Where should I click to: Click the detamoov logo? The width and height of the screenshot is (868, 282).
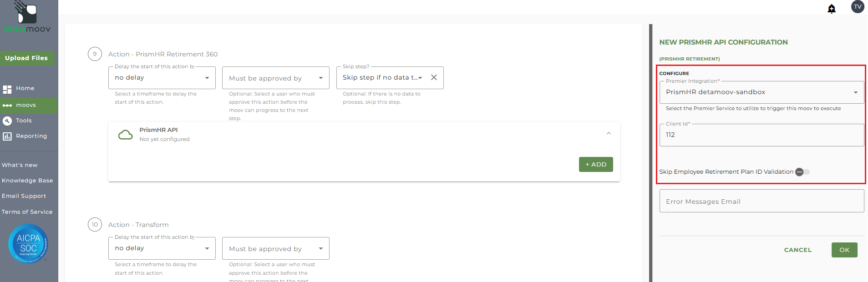pos(27,17)
